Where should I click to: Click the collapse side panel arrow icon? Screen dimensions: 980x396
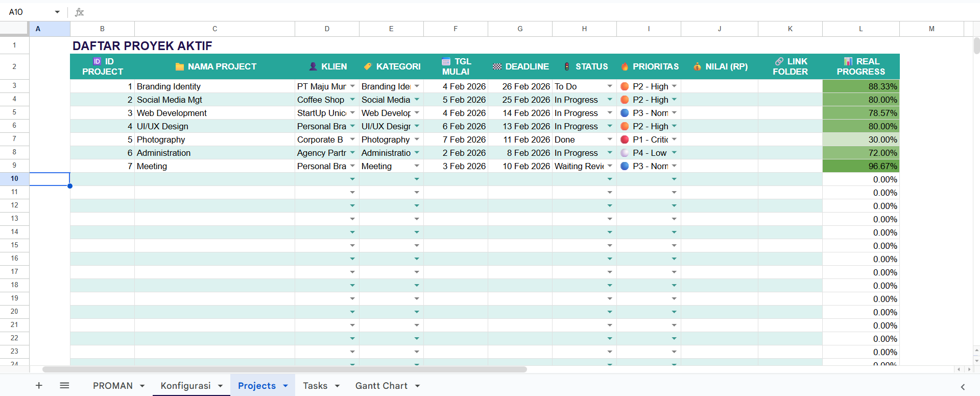[x=963, y=387]
